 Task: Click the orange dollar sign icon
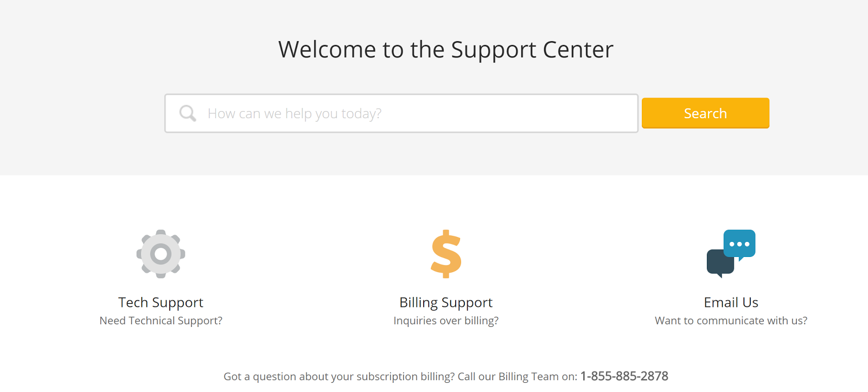point(446,254)
